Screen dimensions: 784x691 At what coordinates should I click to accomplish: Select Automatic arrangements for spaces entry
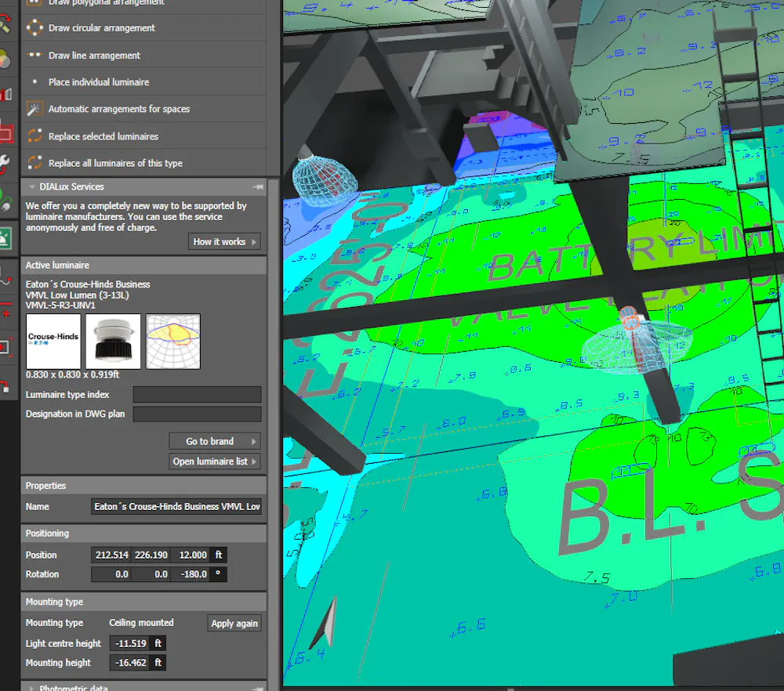click(x=119, y=109)
